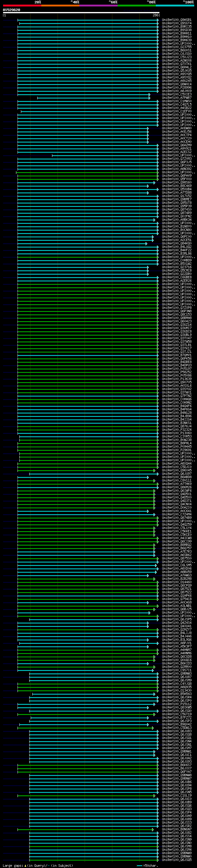The width and height of the screenshot is (197, 868).
Task: Select hit label UniRef100_C1MWS0
Action: [x=177, y=101]
